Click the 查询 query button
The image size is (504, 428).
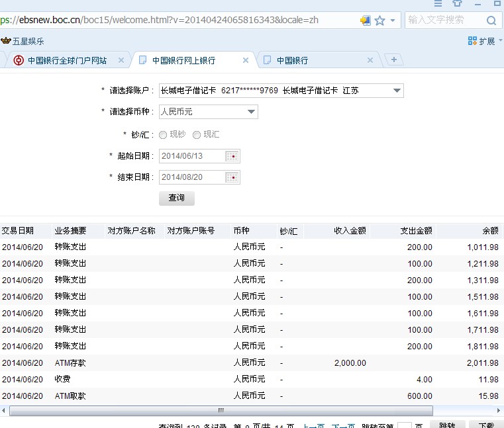click(177, 198)
